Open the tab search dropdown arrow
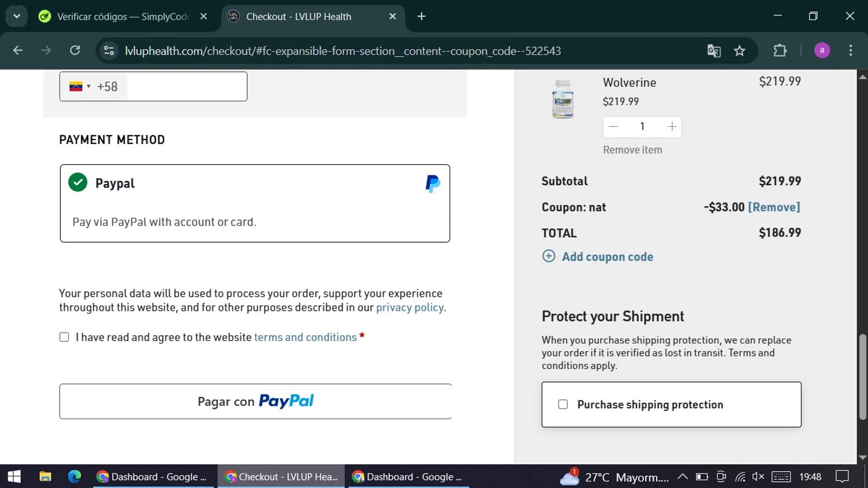 [17, 16]
